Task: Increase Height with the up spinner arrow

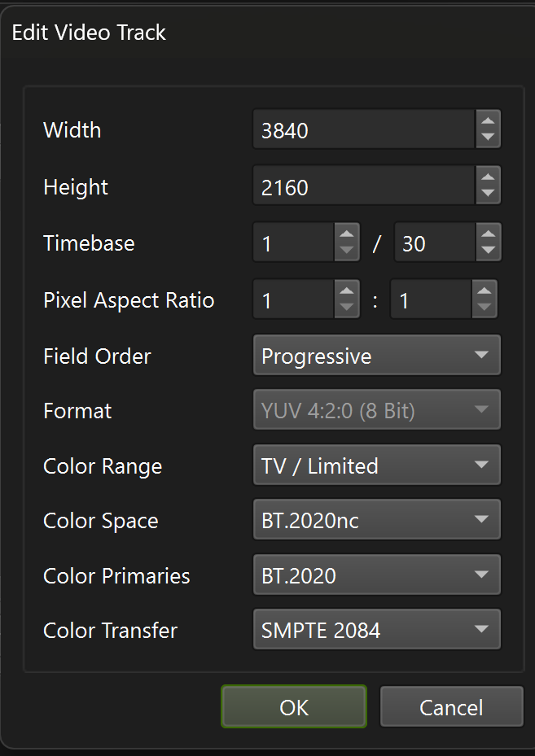Action: pos(488,177)
